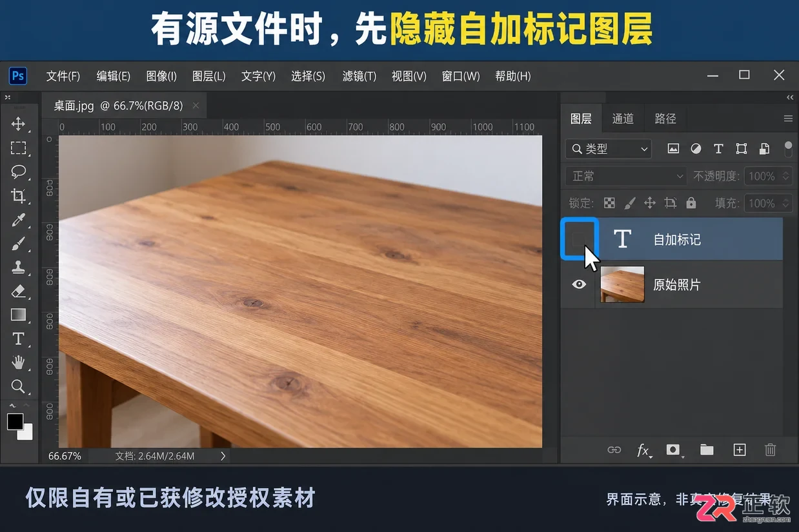Screen dimensions: 799x532
Task: Open the 视图(V) menu
Action: pyautogui.click(x=409, y=76)
